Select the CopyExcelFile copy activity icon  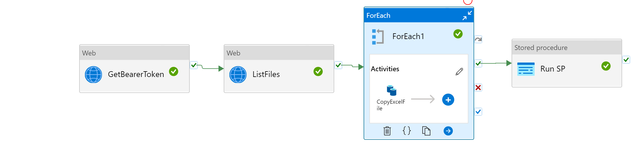click(392, 90)
